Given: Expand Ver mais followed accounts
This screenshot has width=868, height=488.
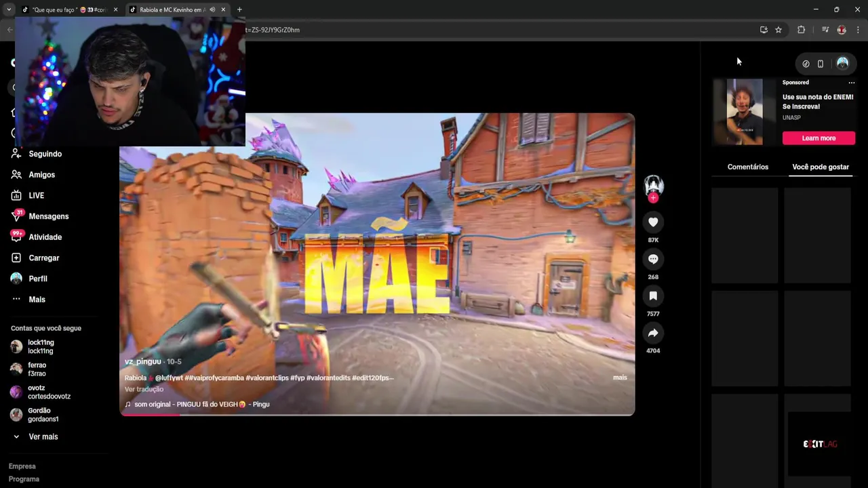Looking at the screenshot, I should (35, 437).
